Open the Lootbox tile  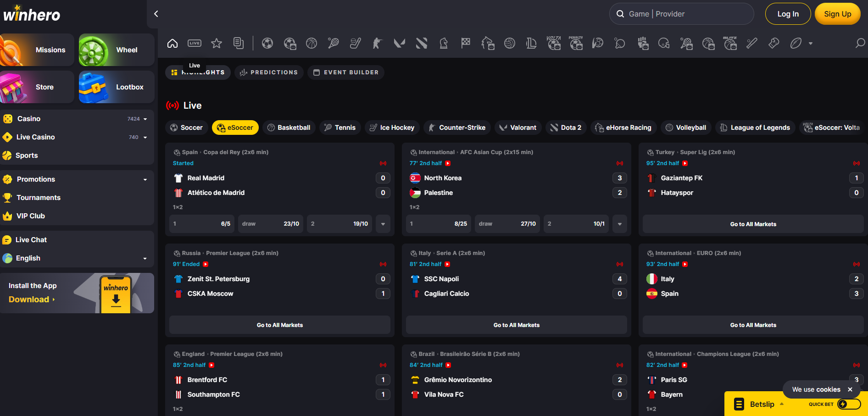(x=117, y=87)
